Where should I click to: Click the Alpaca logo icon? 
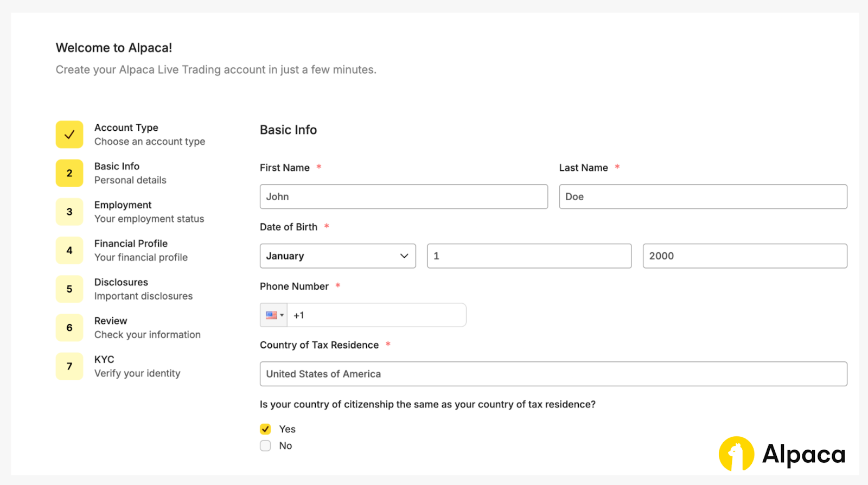click(736, 454)
